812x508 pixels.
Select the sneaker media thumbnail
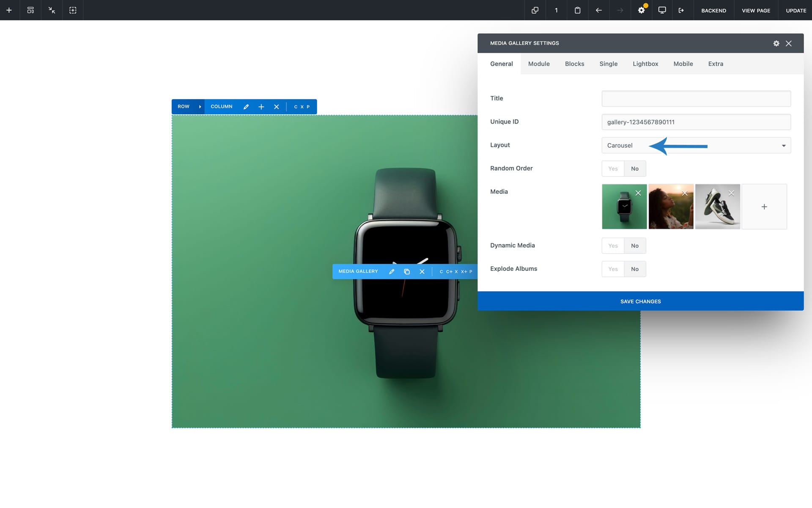click(717, 210)
